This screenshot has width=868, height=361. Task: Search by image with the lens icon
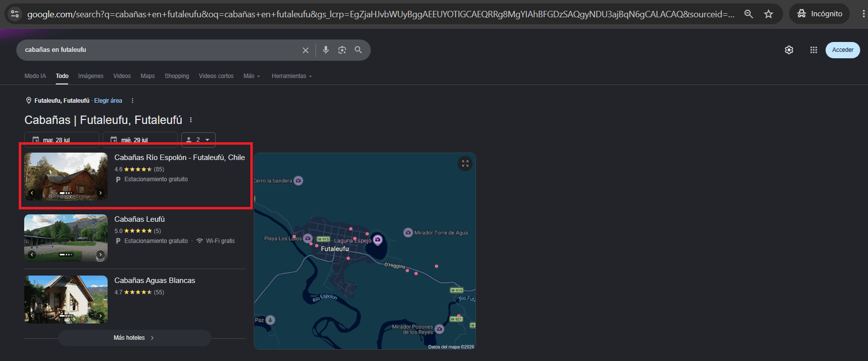342,50
